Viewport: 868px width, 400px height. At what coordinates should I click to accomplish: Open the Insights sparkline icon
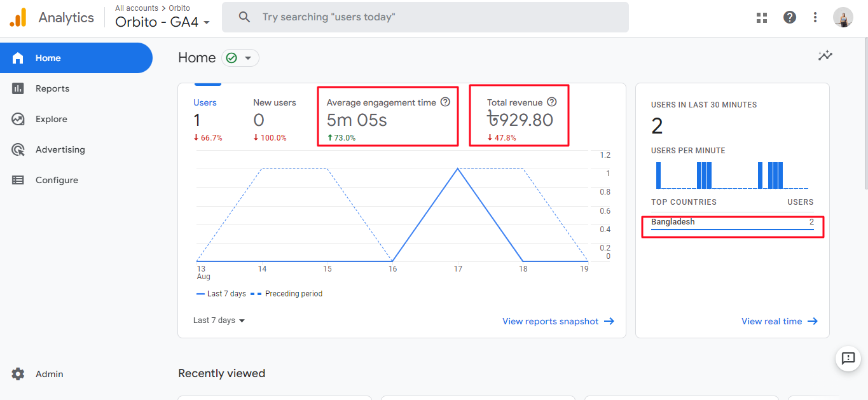pyautogui.click(x=825, y=55)
